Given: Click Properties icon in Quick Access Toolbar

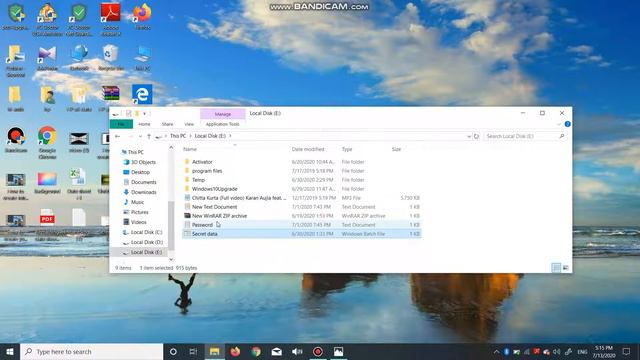Looking at the screenshot, I should [129, 113].
